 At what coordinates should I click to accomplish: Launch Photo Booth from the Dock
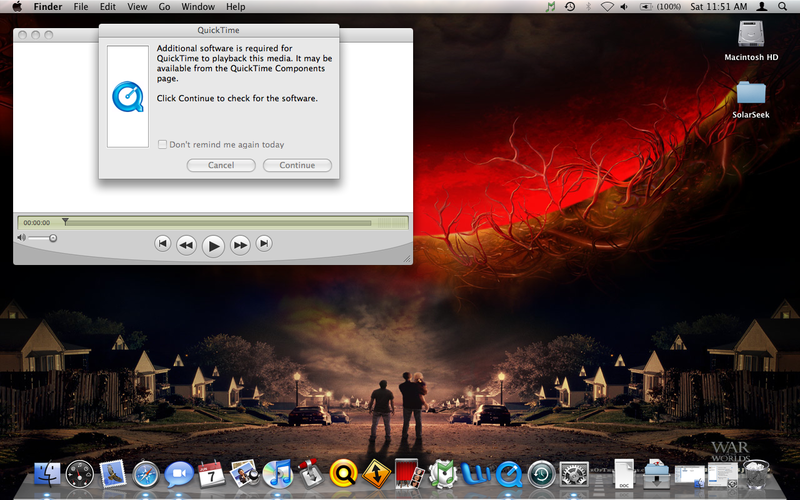click(409, 473)
